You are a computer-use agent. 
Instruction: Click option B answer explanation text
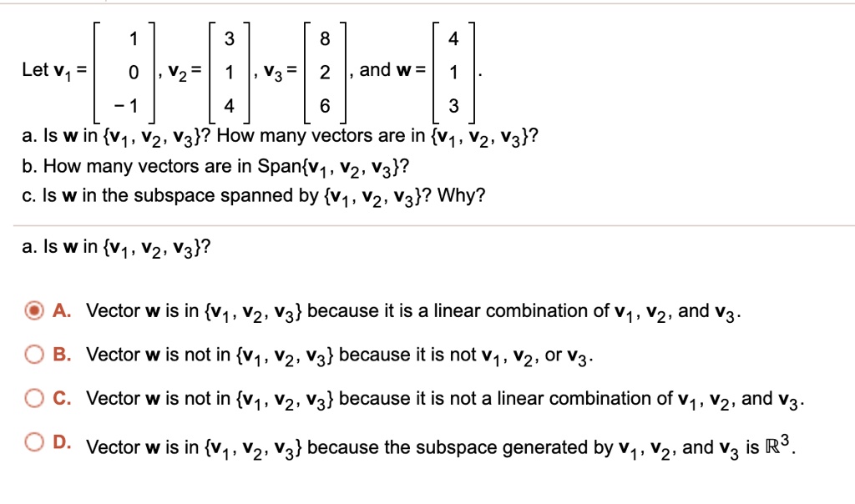tap(334, 355)
